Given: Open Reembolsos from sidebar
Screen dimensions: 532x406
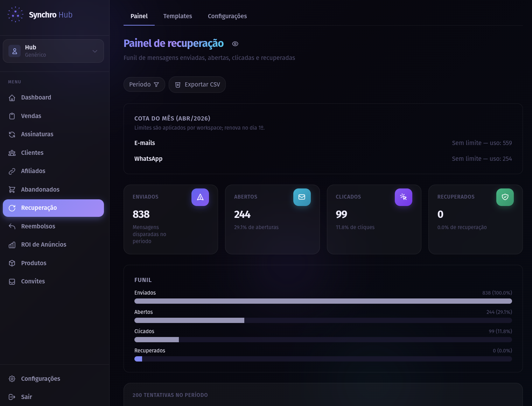Looking at the screenshot, I should (53, 226).
